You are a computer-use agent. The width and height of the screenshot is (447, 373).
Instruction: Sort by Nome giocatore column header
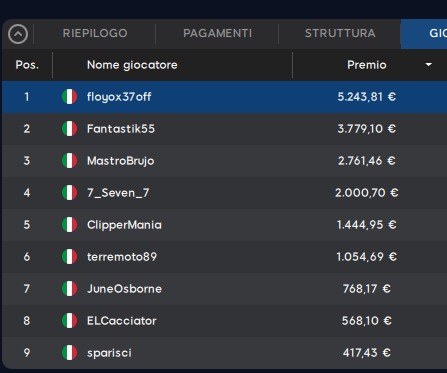(x=132, y=65)
